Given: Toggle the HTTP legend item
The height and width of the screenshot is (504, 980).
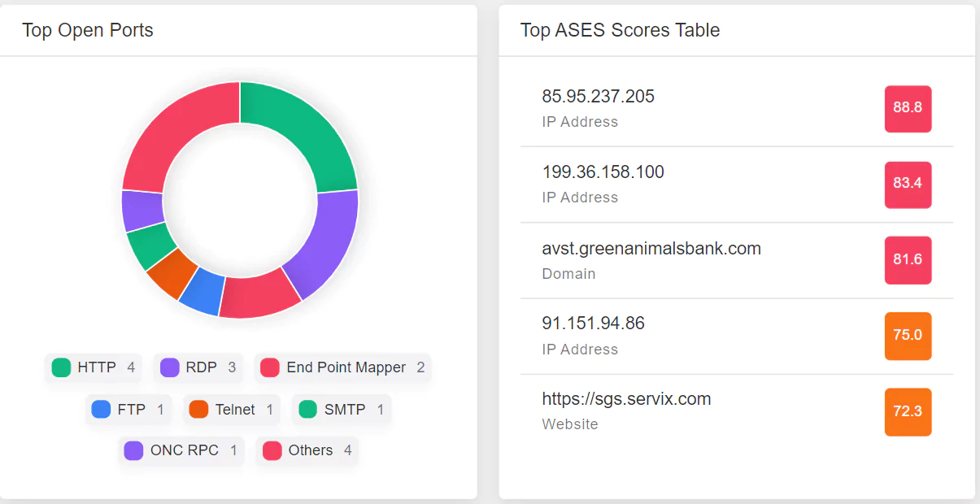Looking at the screenshot, I should click(94, 367).
